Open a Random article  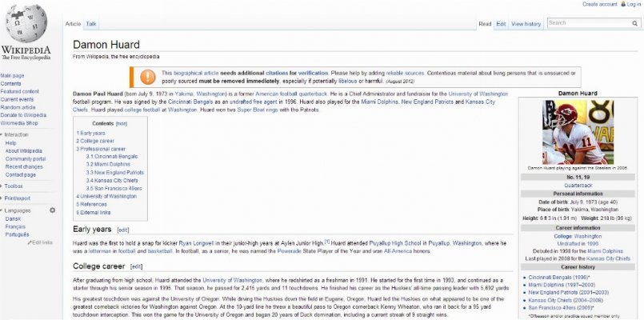(18, 107)
